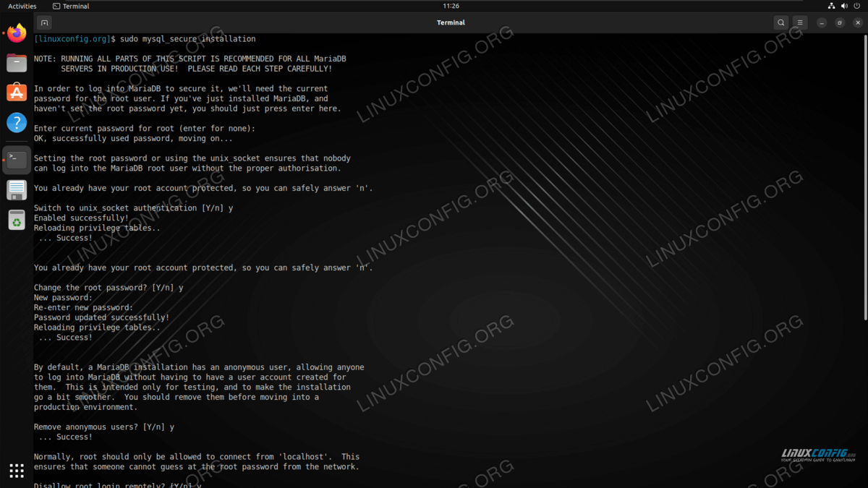Viewport: 868px width, 488px height.
Task: Select the Terminal icon in the dock
Action: [17, 160]
